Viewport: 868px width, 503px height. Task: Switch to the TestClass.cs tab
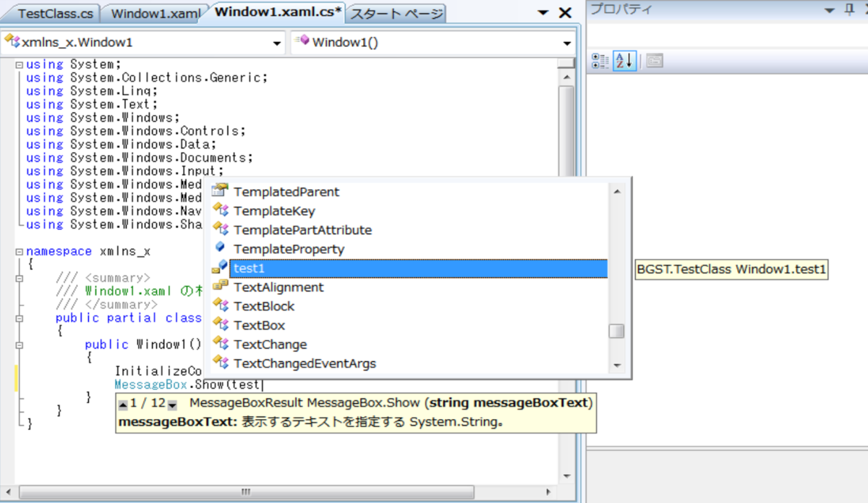(x=55, y=13)
